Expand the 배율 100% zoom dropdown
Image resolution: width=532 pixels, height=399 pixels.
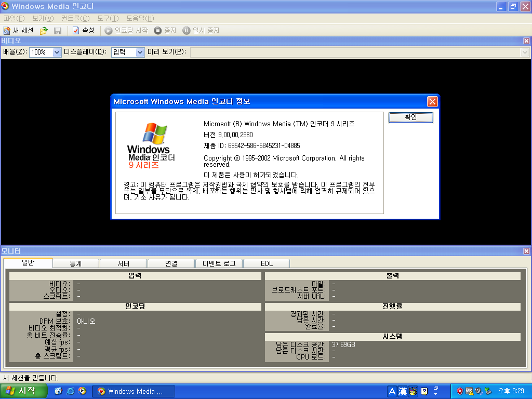57,52
